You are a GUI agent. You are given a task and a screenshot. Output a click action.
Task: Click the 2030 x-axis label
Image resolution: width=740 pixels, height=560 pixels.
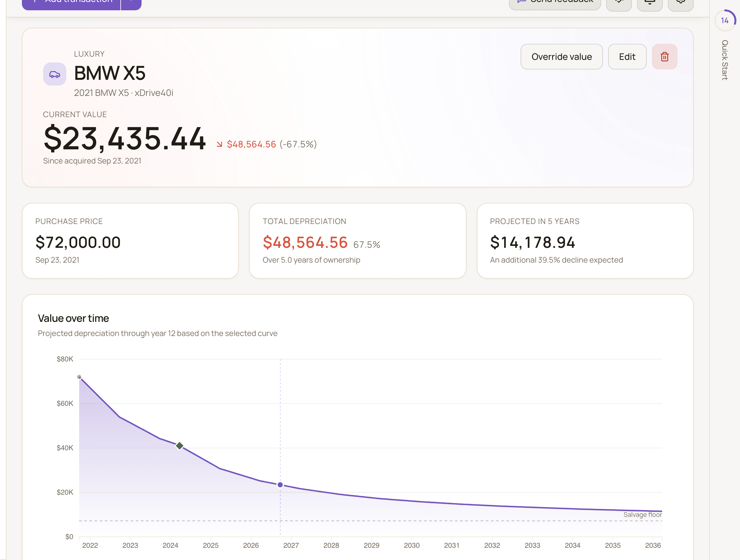click(412, 546)
